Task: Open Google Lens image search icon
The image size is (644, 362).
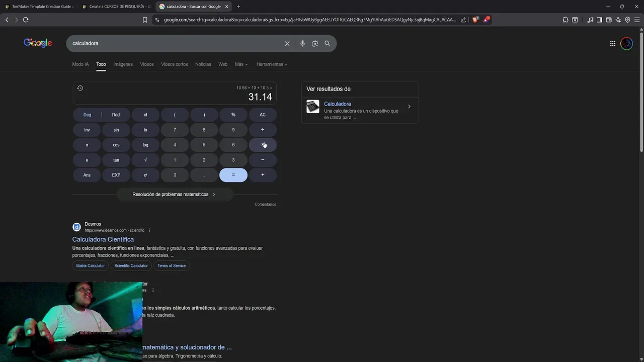Action: pos(315,44)
